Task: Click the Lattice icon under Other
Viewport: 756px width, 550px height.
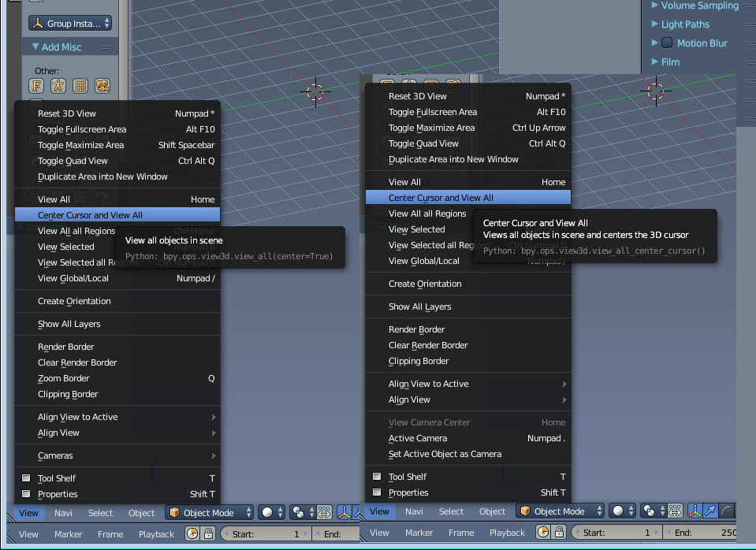Action: pos(80,86)
